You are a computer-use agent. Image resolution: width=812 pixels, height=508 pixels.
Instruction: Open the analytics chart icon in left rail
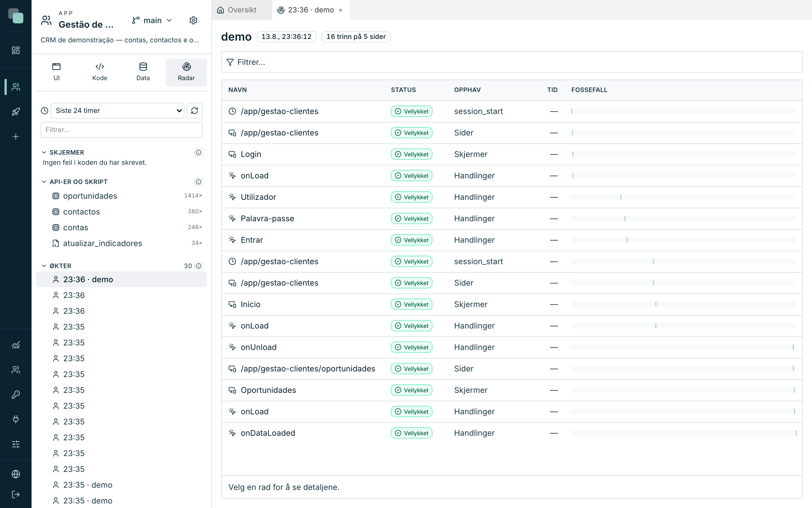[x=16, y=345]
